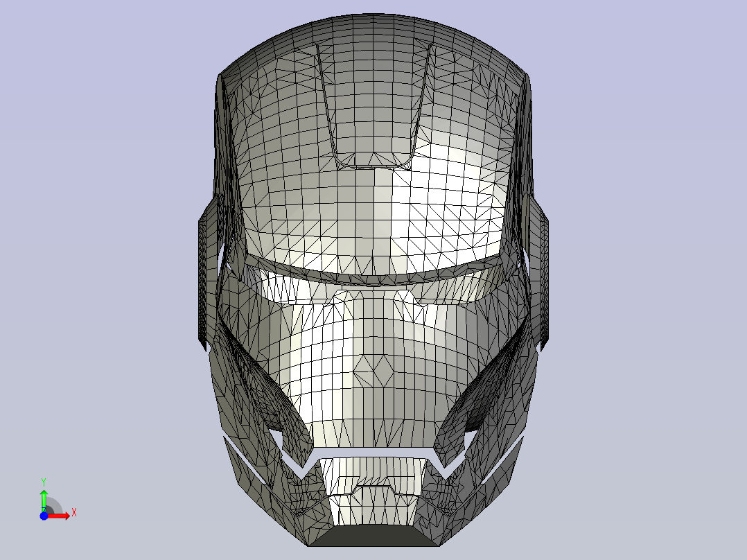Click the green Y label above the triad
The height and width of the screenshot is (560, 747).
pyautogui.click(x=44, y=482)
